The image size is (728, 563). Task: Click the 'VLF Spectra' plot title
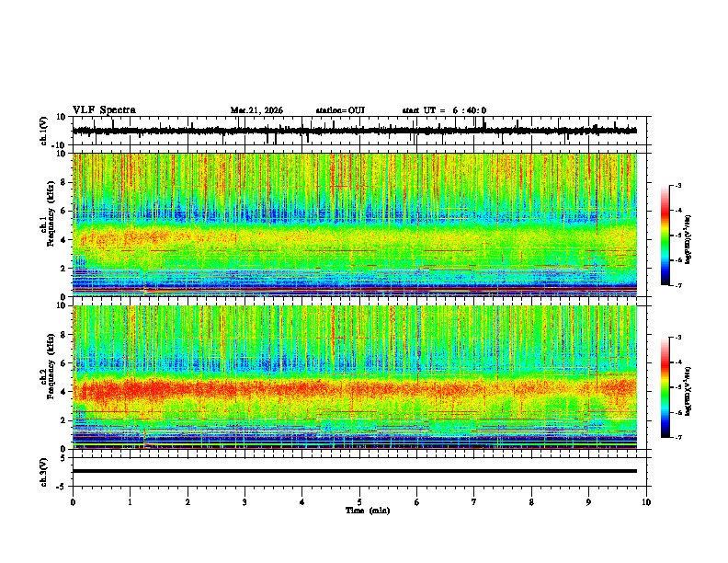point(104,110)
